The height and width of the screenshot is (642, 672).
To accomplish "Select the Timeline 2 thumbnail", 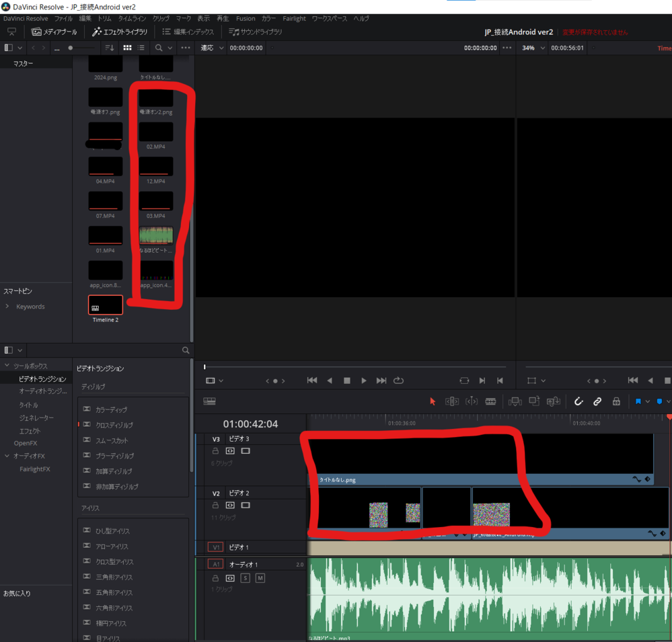I will 106,305.
